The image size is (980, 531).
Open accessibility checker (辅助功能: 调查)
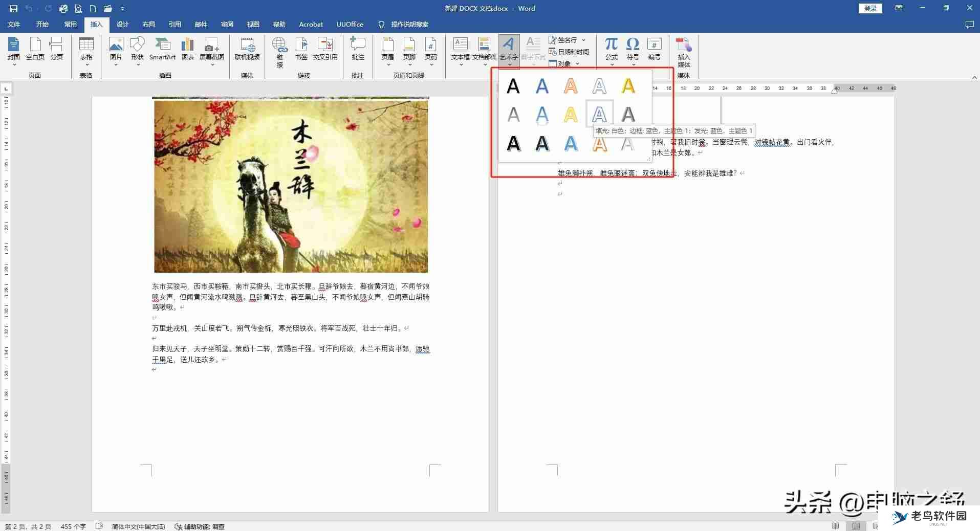(200, 526)
